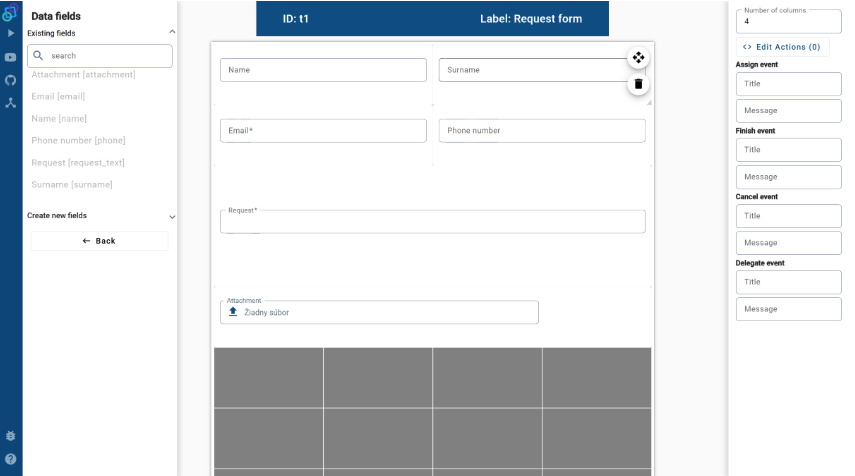This screenshot has height=476, width=855.
Task: Open the YouTube link icon
Action: click(x=11, y=57)
